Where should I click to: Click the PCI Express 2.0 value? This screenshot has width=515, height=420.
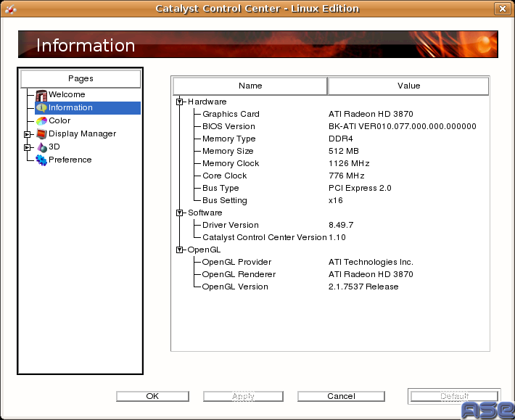(x=360, y=188)
